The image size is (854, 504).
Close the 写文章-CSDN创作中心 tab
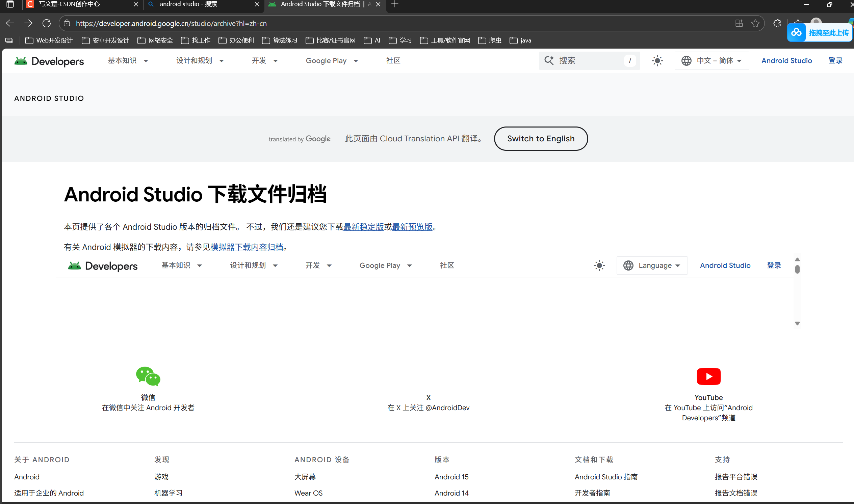[136, 4]
